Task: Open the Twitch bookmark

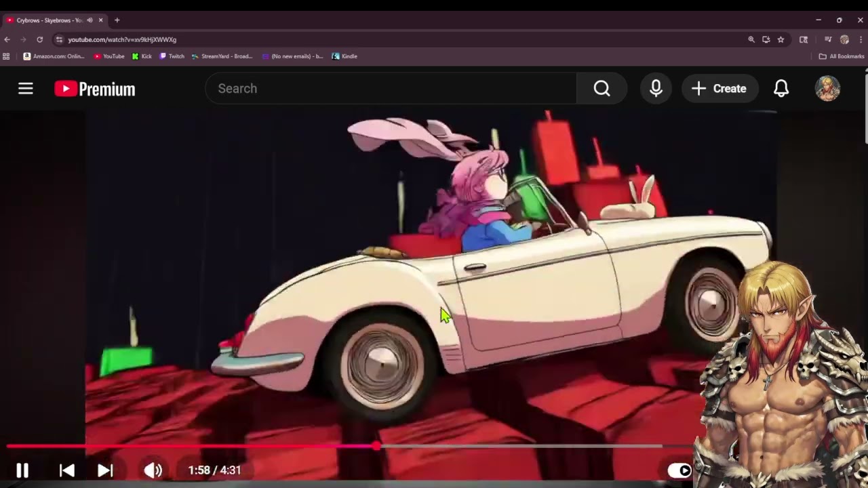Action: pyautogui.click(x=172, y=56)
